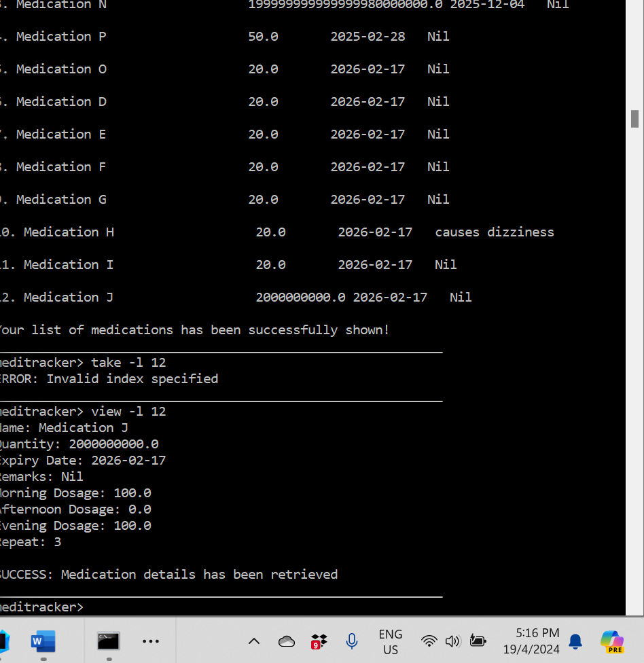Click expiry date '2025-02-28'
Viewport: 644px width, 663px height.
368,37
